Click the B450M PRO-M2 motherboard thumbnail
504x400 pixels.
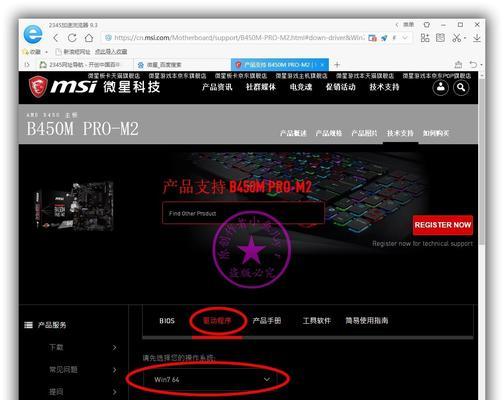tap(75, 207)
